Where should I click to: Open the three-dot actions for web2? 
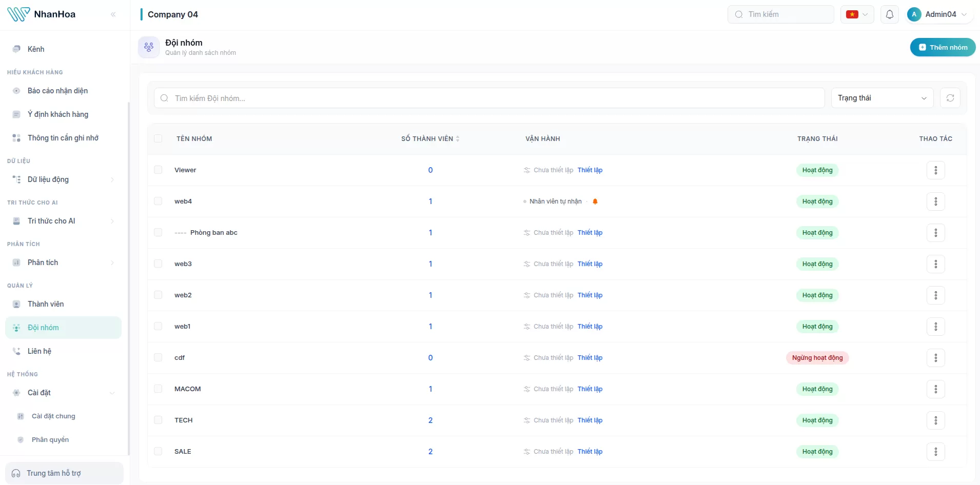coord(936,295)
